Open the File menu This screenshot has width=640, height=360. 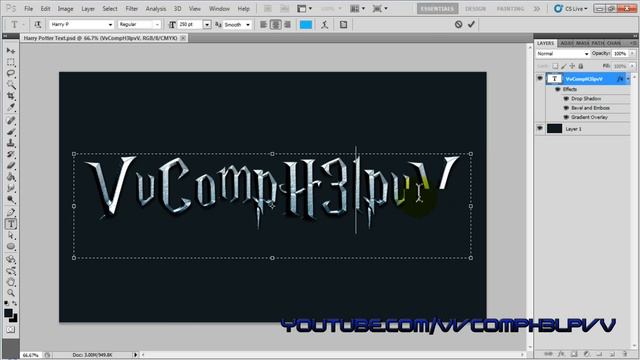click(x=29, y=9)
